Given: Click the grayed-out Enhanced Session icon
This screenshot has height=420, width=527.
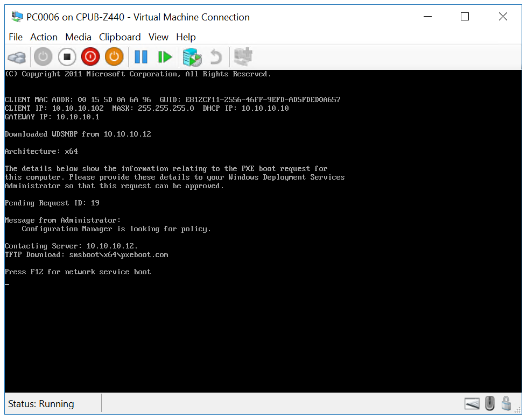Looking at the screenshot, I should click(242, 56).
